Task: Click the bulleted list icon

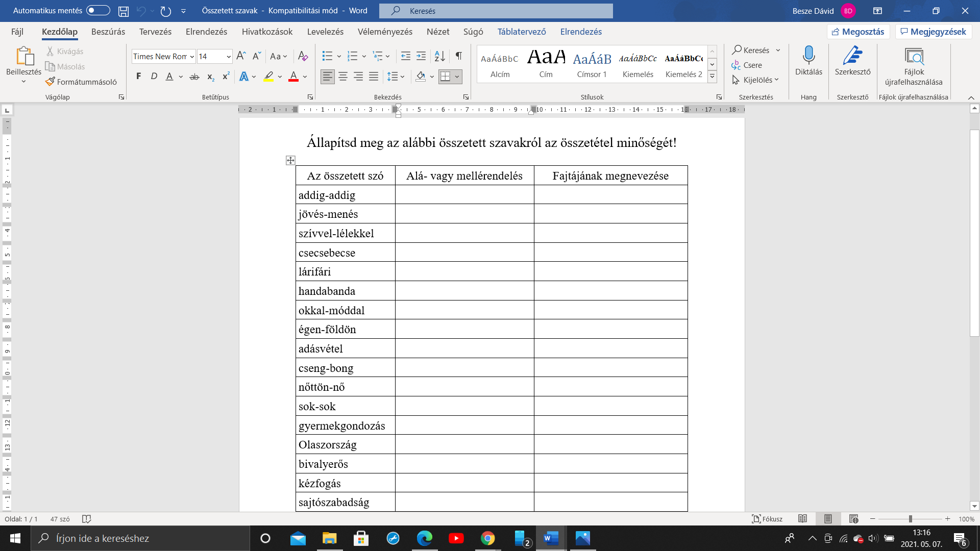Action: 327,56
